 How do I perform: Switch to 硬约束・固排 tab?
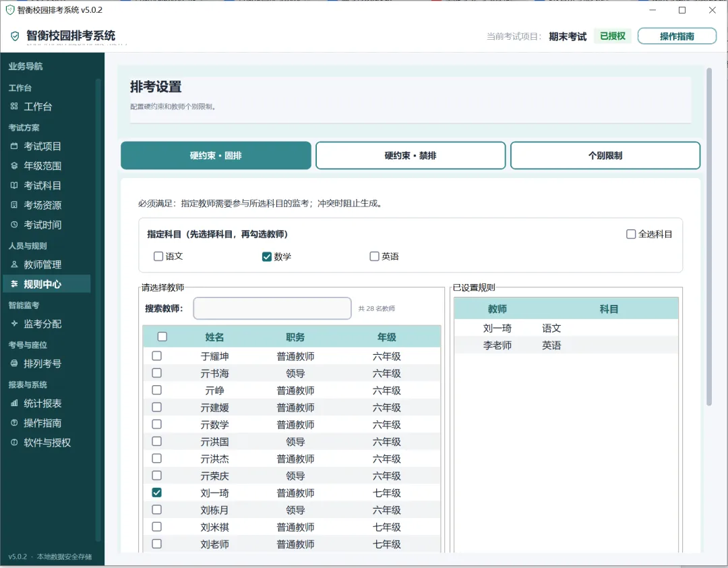tap(216, 155)
